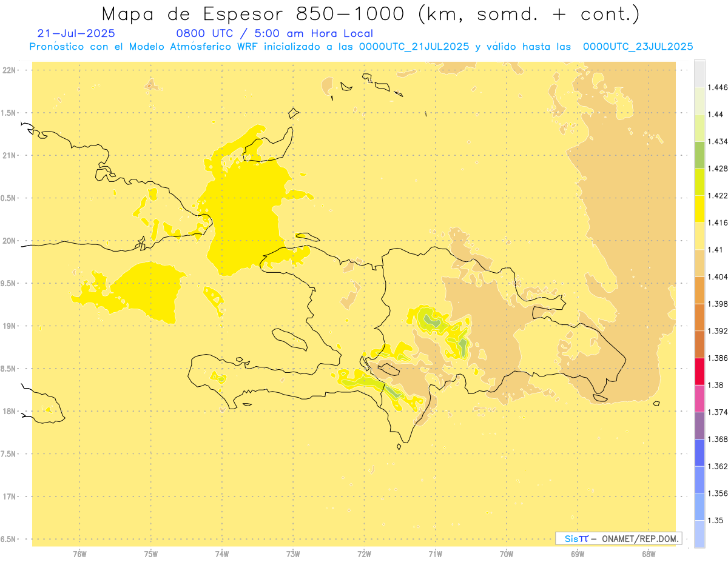
Task: Click the "1.35" legend value
Action: coord(715,520)
